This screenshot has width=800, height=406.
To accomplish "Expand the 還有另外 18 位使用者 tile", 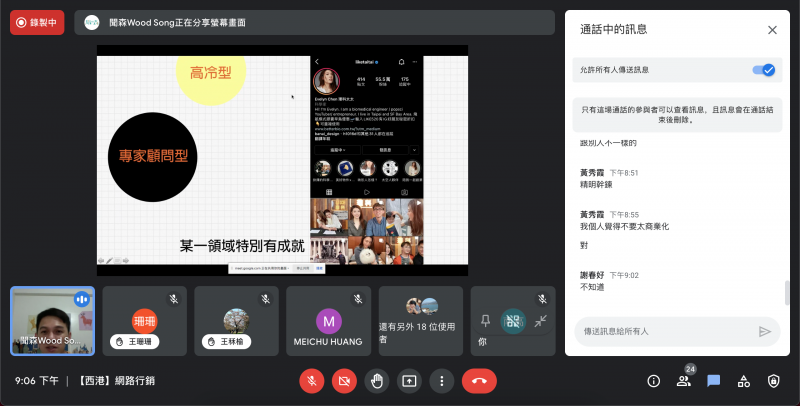I will click(x=420, y=321).
